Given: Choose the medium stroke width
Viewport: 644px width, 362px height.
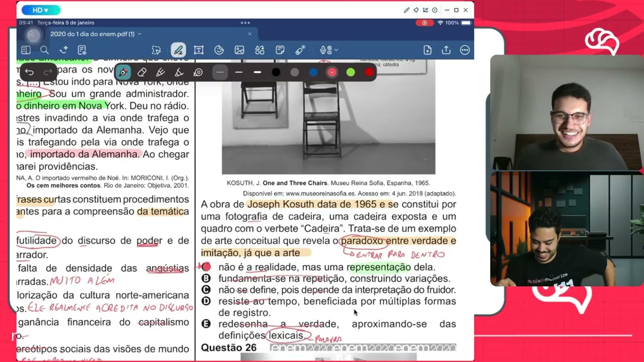Looking at the screenshot, I should click(238, 72).
